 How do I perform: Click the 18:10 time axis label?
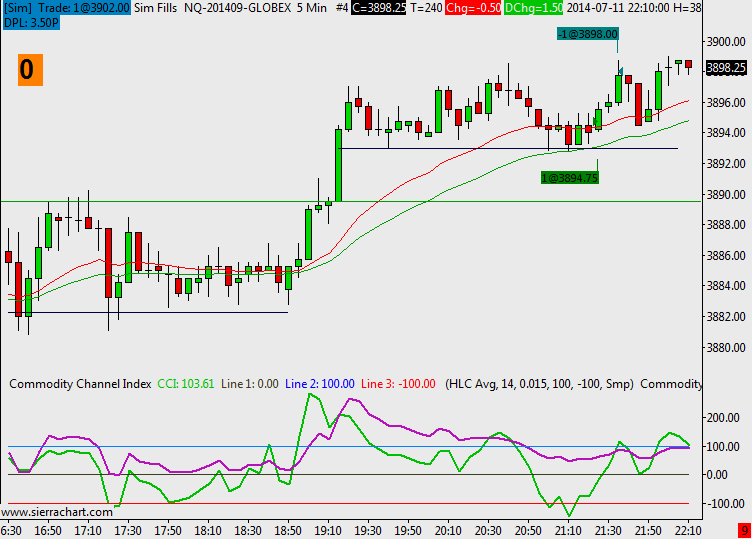pyautogui.click(x=208, y=531)
